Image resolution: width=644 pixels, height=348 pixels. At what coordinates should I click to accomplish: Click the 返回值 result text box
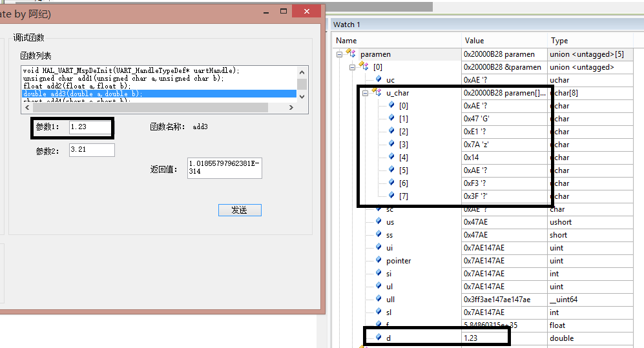tap(224, 169)
